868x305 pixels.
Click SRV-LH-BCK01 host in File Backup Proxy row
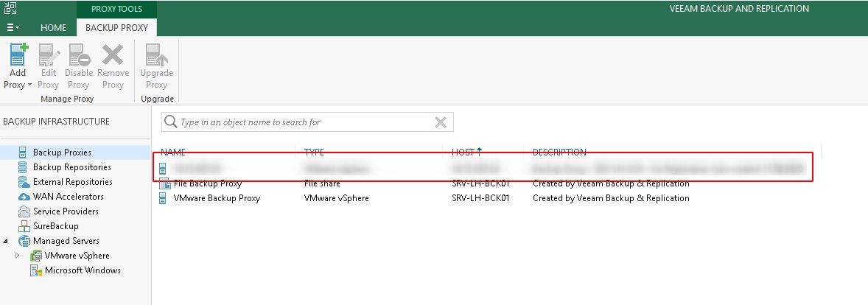pos(480,183)
